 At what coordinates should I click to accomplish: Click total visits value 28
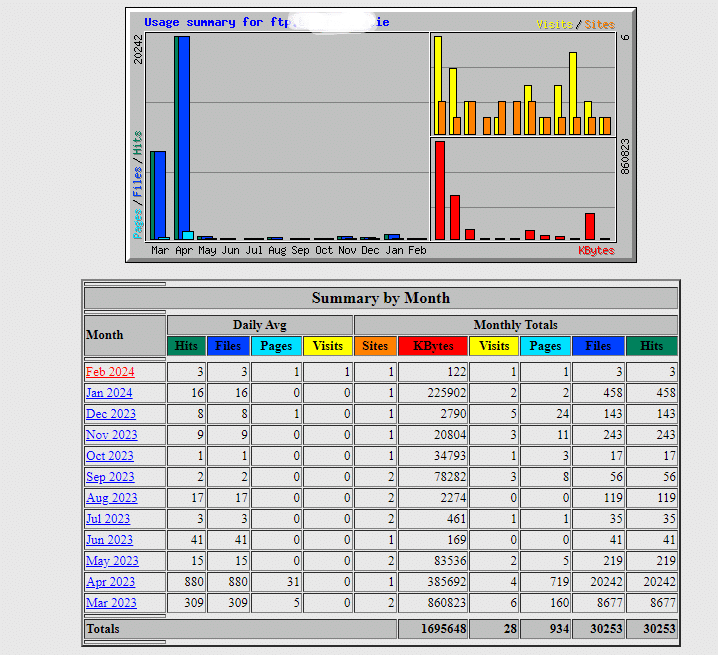510,629
